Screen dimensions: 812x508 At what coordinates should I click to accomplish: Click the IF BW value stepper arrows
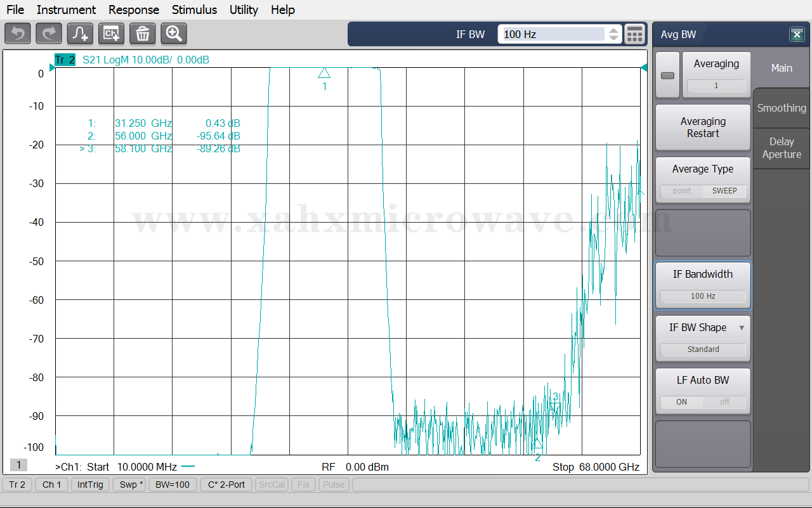tap(613, 34)
